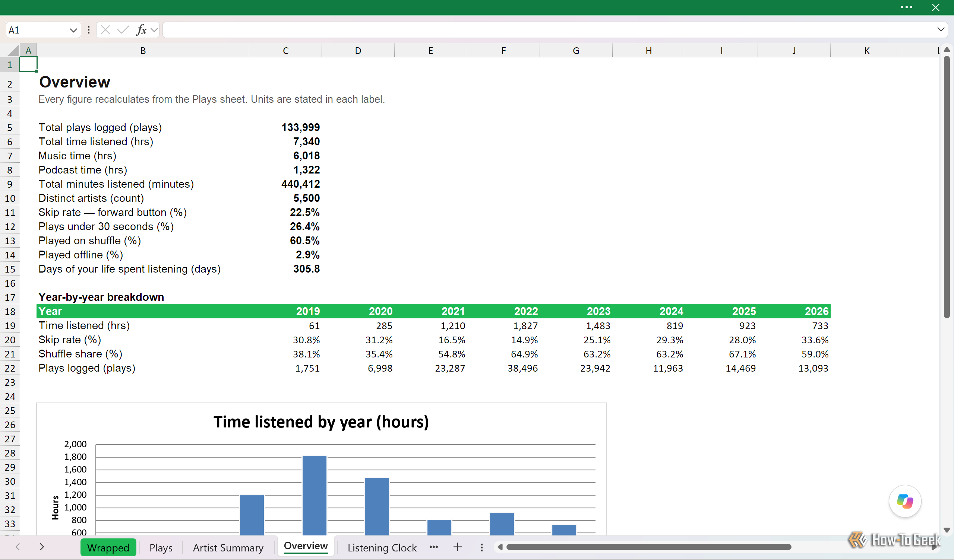Viewport: 954px width, 560px height.
Task: Click the Podcast time value 1,322
Action: 306,170
